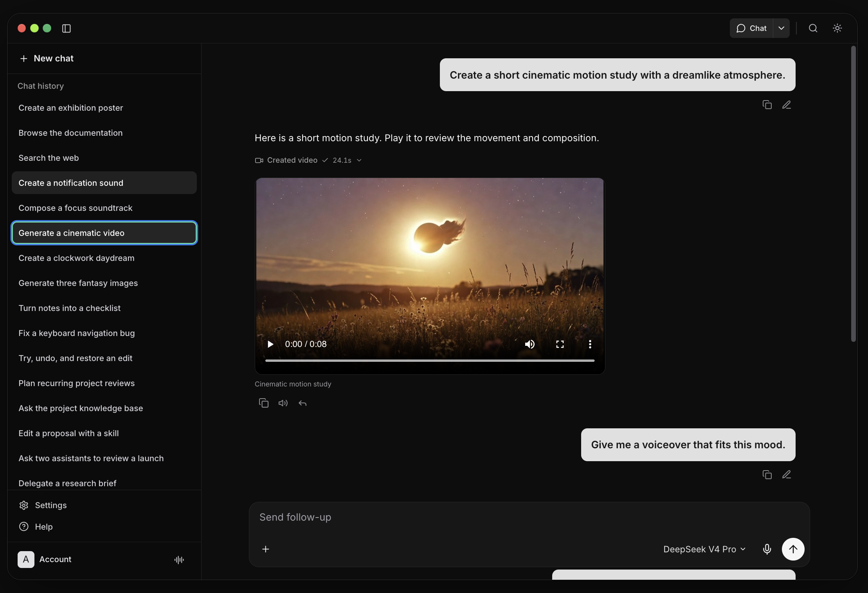Screen dimensions: 868x593
Task: Edit the voiceover request message
Action: (x=787, y=474)
